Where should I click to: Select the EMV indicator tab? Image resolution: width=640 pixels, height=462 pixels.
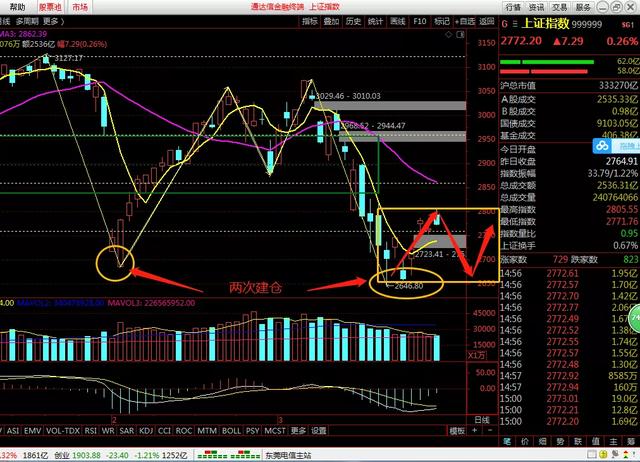pyautogui.click(x=32, y=431)
